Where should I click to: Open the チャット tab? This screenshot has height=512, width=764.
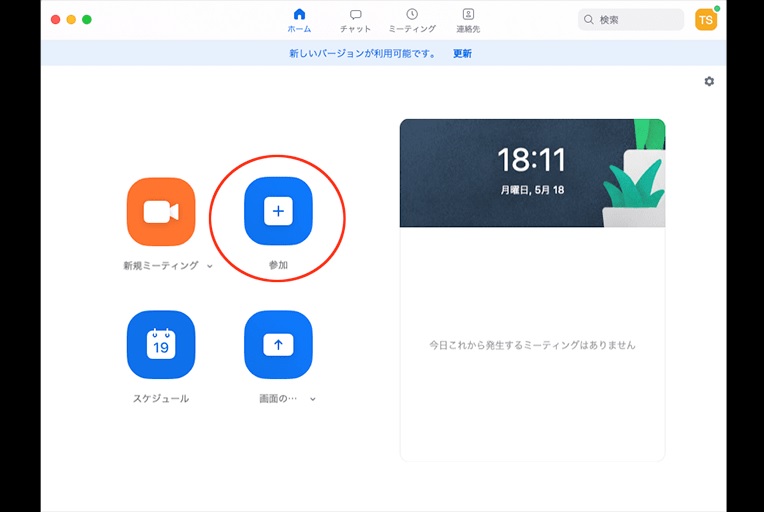tap(355, 21)
